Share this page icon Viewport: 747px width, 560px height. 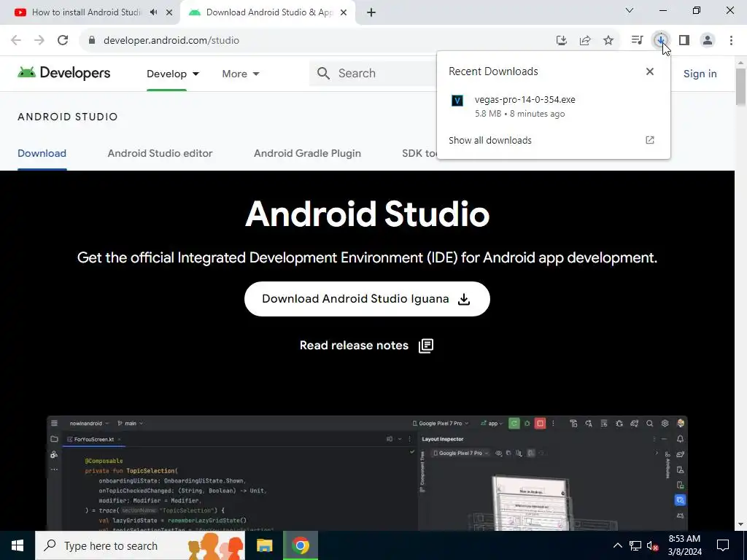585,40
